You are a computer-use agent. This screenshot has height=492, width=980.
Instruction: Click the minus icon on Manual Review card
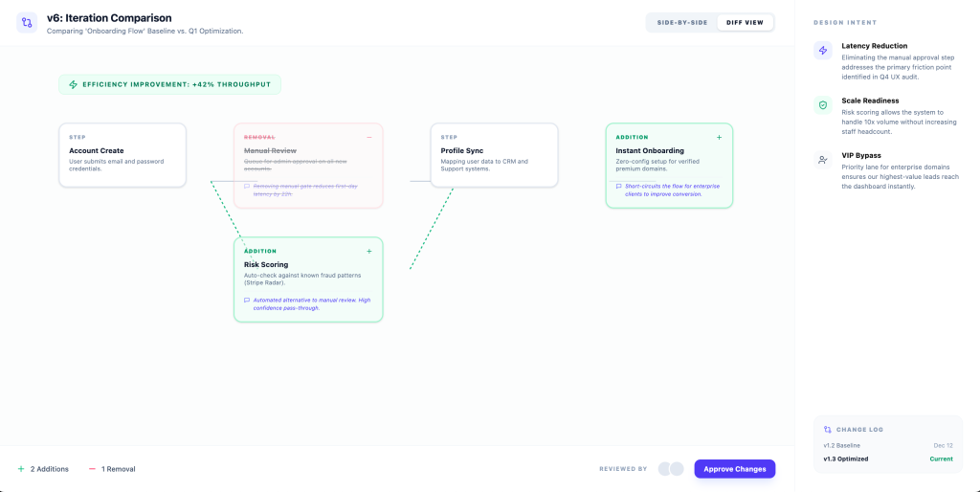[369, 138]
